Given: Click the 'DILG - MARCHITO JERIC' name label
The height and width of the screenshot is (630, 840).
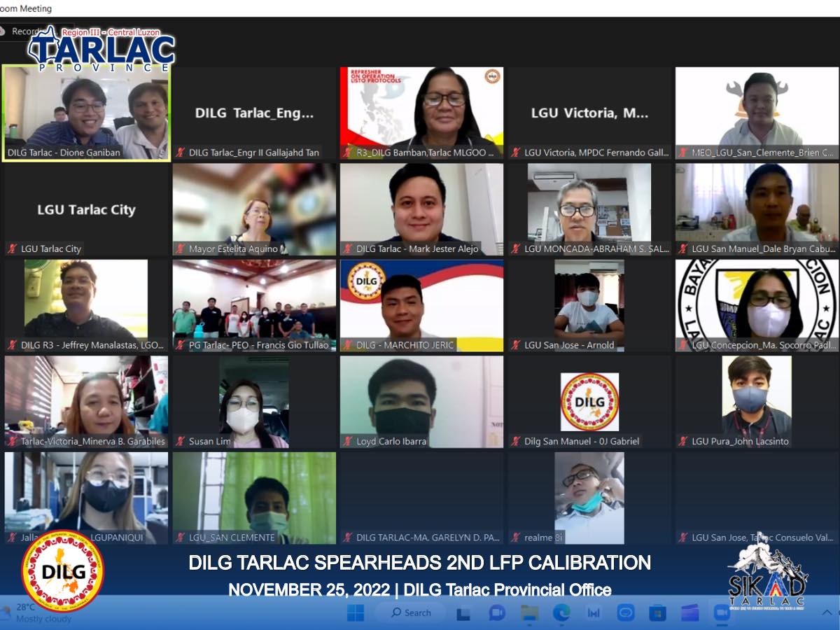Looking at the screenshot, I should [405, 345].
